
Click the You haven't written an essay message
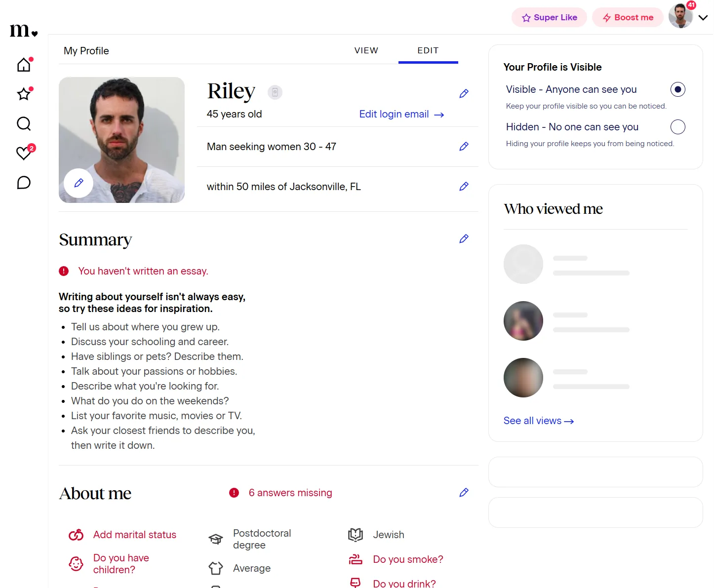pyautogui.click(x=143, y=271)
